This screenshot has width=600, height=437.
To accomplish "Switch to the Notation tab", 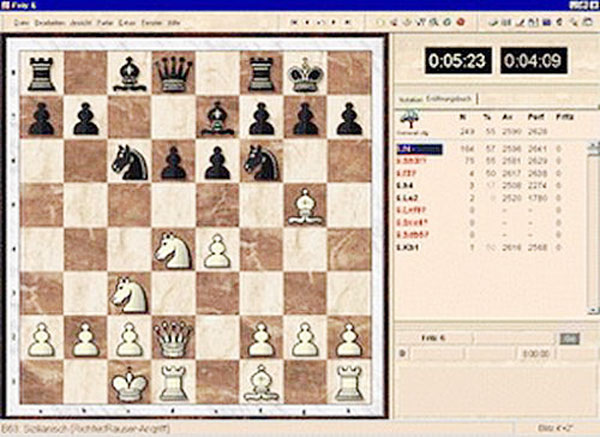I will click(411, 99).
